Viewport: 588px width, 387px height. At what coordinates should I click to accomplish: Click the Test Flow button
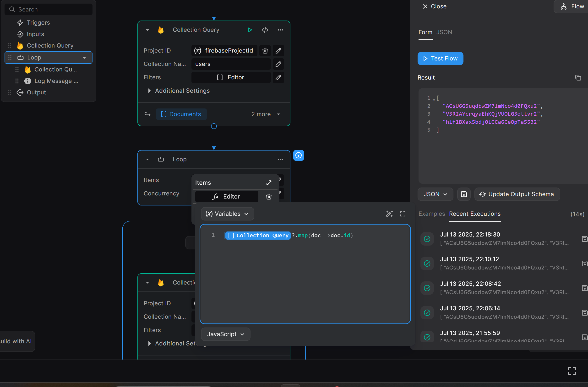pos(440,59)
